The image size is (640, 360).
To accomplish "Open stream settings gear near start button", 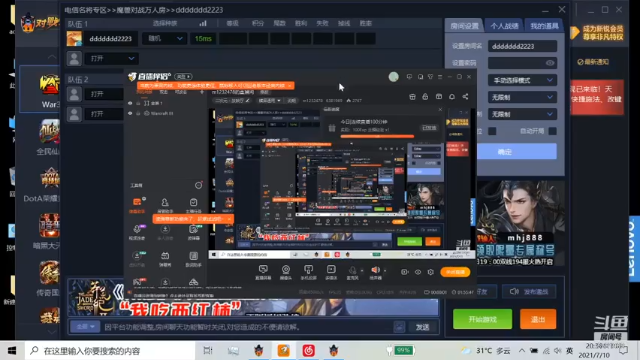I will 431,272.
